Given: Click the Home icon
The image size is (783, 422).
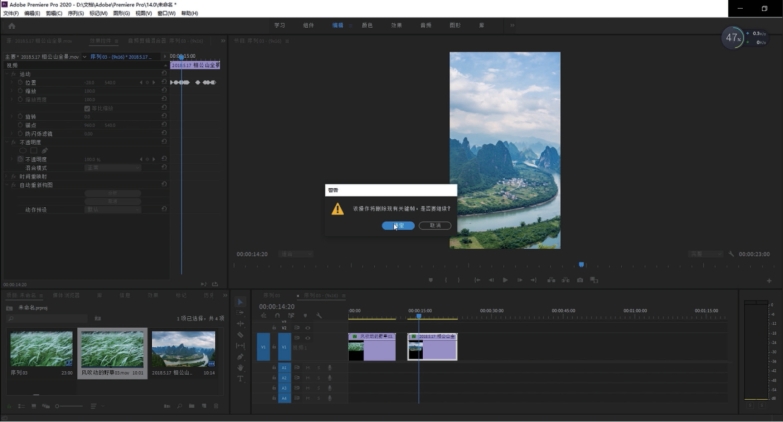Looking at the screenshot, I should [x=11, y=26].
